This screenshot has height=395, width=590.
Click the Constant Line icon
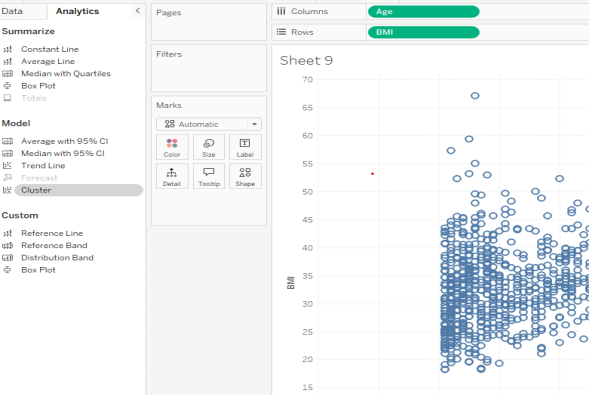click(7, 49)
